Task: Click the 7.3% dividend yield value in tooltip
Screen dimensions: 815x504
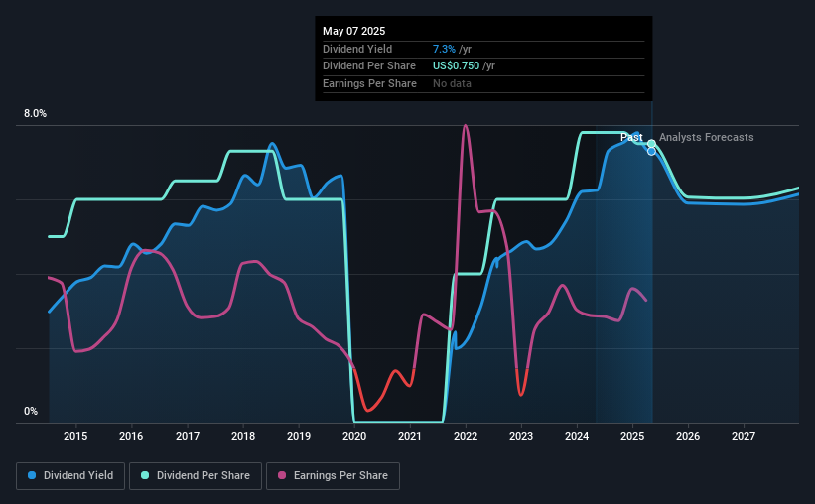Action: click(x=444, y=49)
